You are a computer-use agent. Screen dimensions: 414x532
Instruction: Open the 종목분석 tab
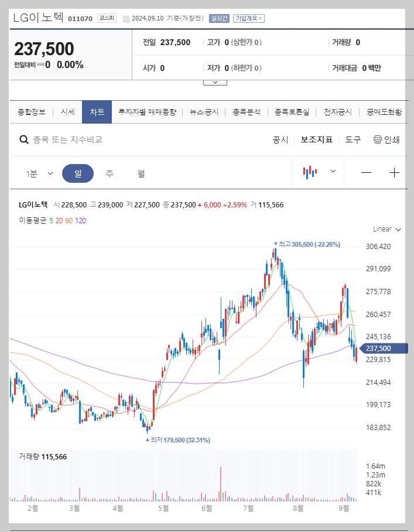click(247, 112)
